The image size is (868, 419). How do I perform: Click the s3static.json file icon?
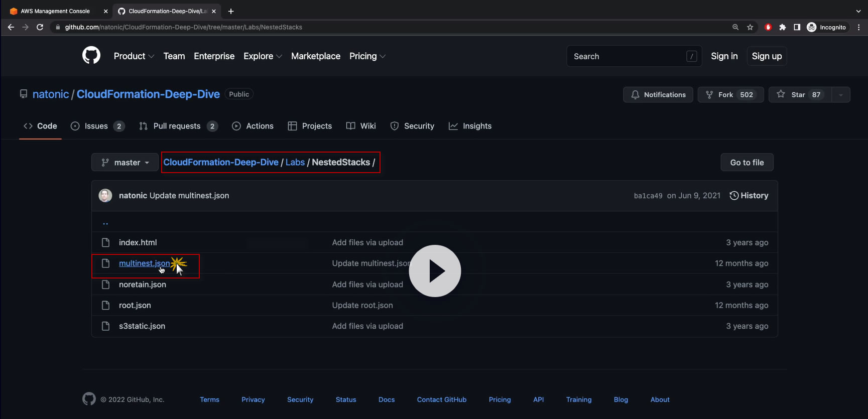coord(105,326)
